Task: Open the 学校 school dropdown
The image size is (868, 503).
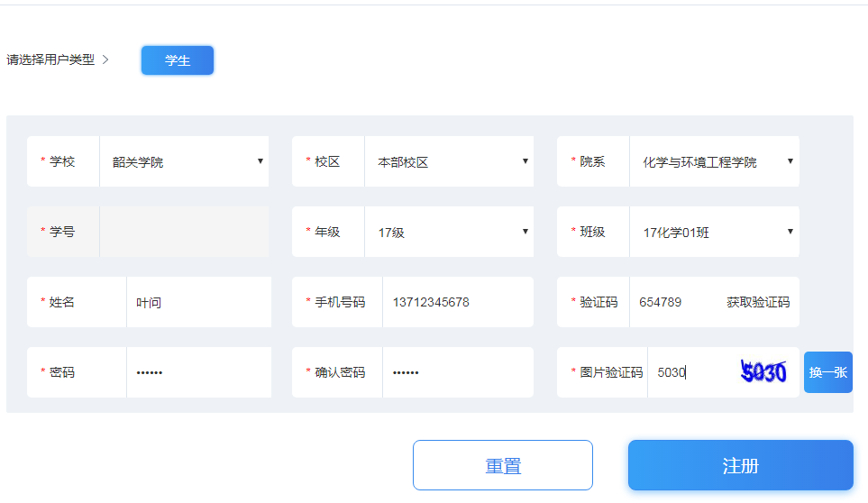Action: [184, 162]
